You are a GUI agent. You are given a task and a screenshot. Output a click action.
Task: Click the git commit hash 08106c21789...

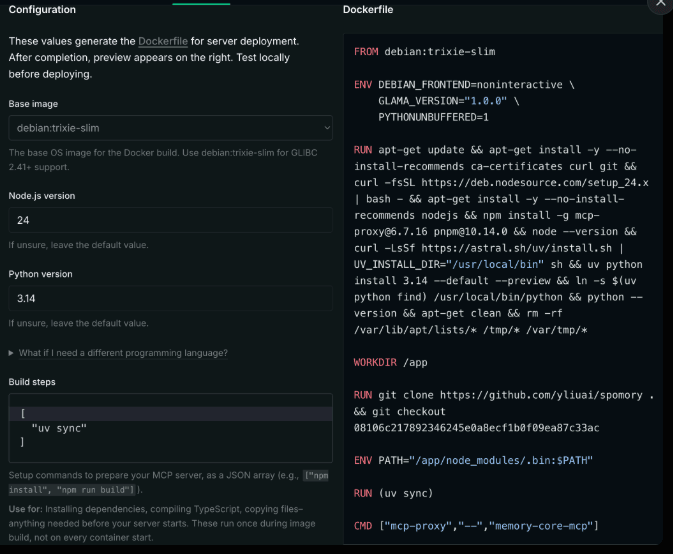tap(476, 428)
